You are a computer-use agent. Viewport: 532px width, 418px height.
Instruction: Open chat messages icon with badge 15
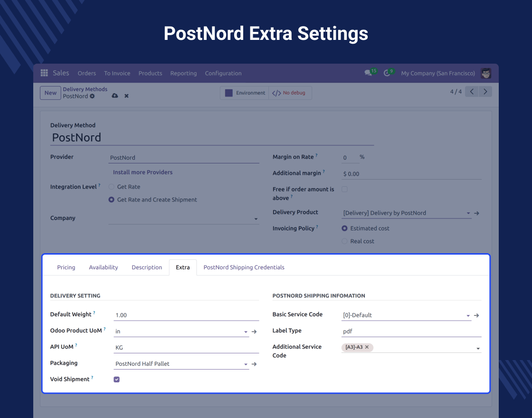tap(370, 72)
